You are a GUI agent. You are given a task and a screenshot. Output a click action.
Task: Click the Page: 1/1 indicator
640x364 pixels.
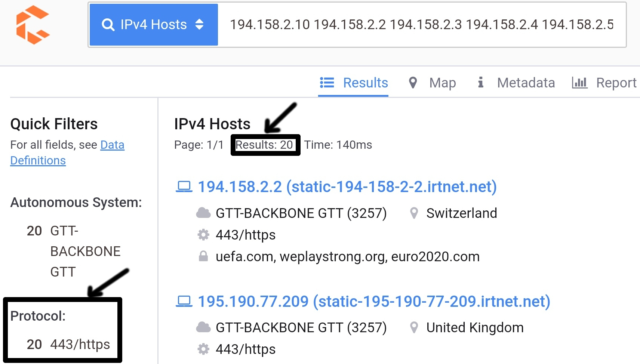coord(199,145)
